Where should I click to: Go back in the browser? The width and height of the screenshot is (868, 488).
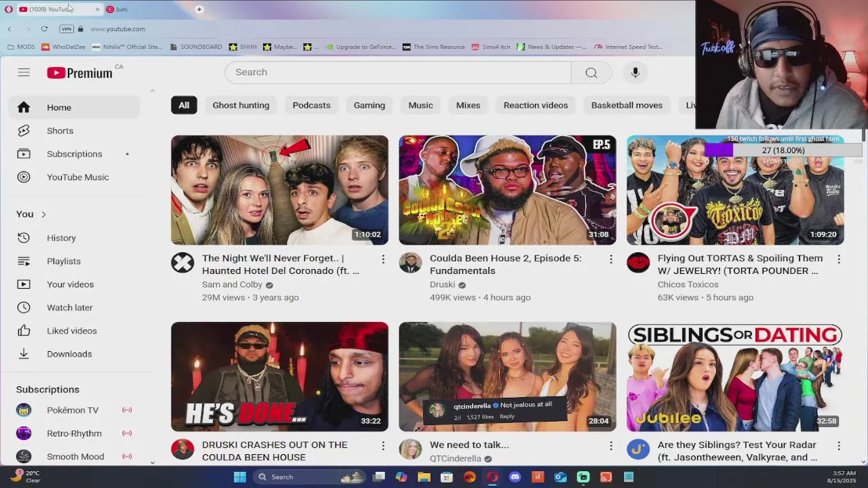[9, 29]
